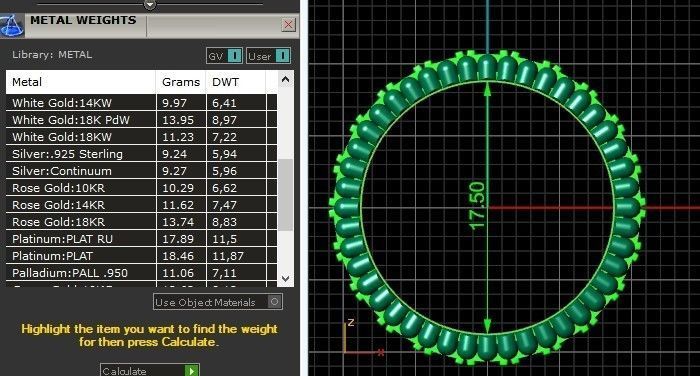Image resolution: width=700 pixels, height=376 pixels.
Task: Click the 17.89 grams value
Action: [x=178, y=239]
